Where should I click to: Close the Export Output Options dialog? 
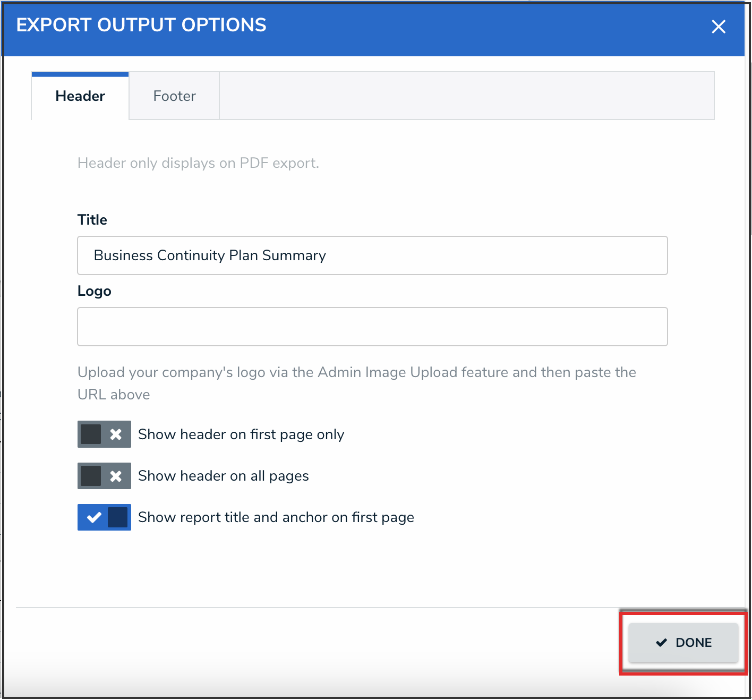coord(718,27)
